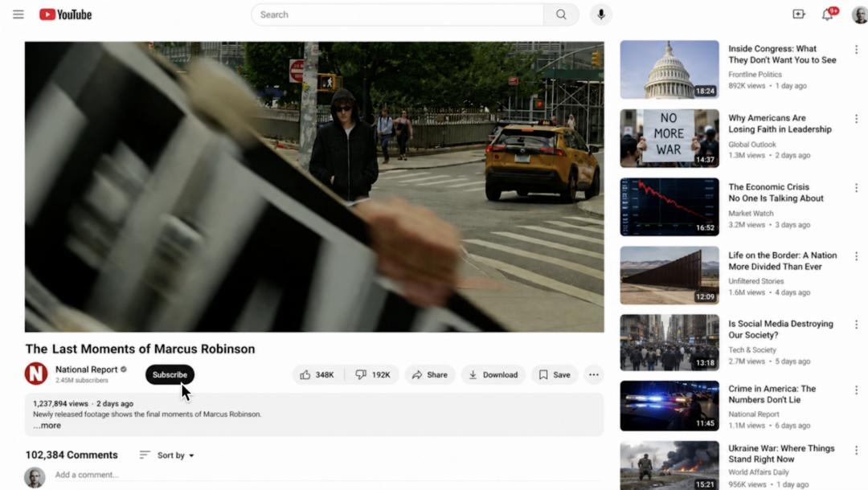Open title Inside Congress: What They Don't Want
The height and width of the screenshot is (490, 868).
782,54
